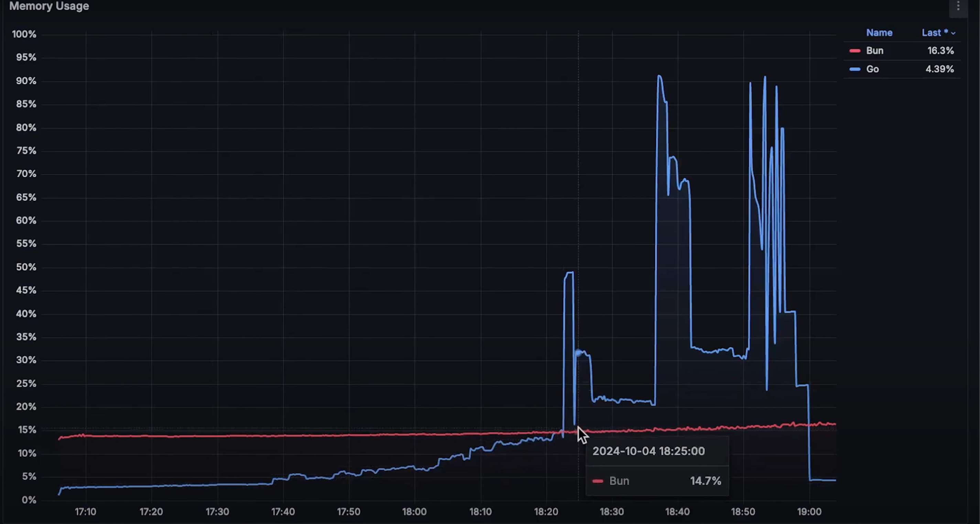
Task: Click the 0% label on the y-axis
Action: tap(29, 500)
